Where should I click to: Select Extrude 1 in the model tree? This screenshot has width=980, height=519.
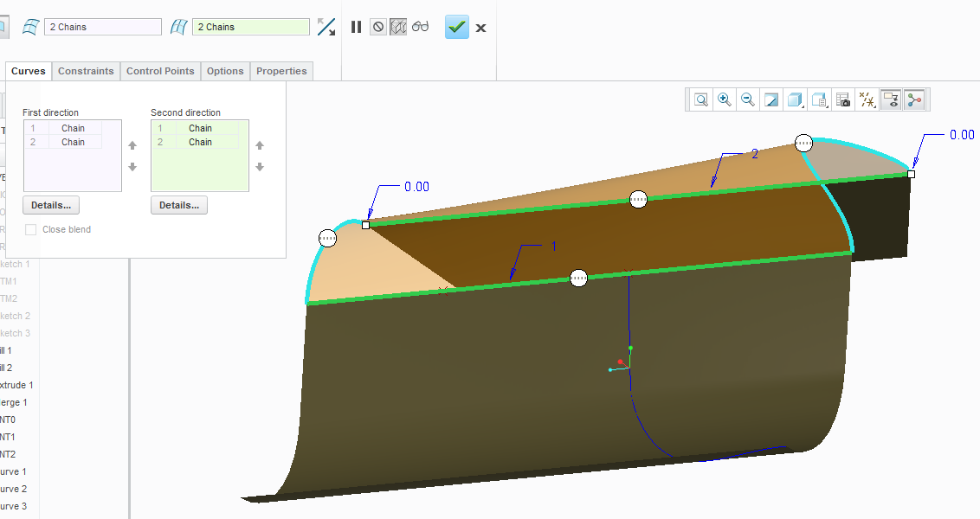(16, 385)
